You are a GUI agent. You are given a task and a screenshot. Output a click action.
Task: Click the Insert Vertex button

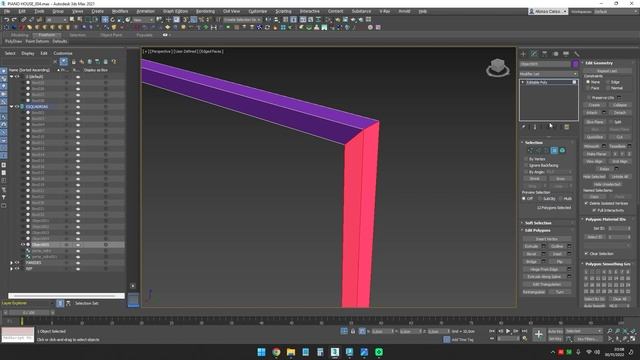pyautogui.click(x=547, y=239)
